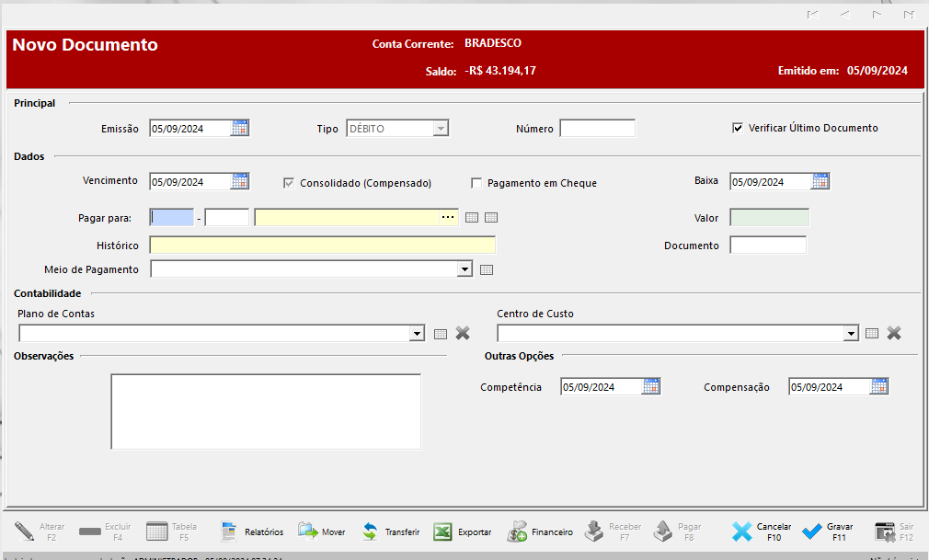The height and width of the screenshot is (560, 929).
Task: Focus the Histórico input field
Action: 322,245
